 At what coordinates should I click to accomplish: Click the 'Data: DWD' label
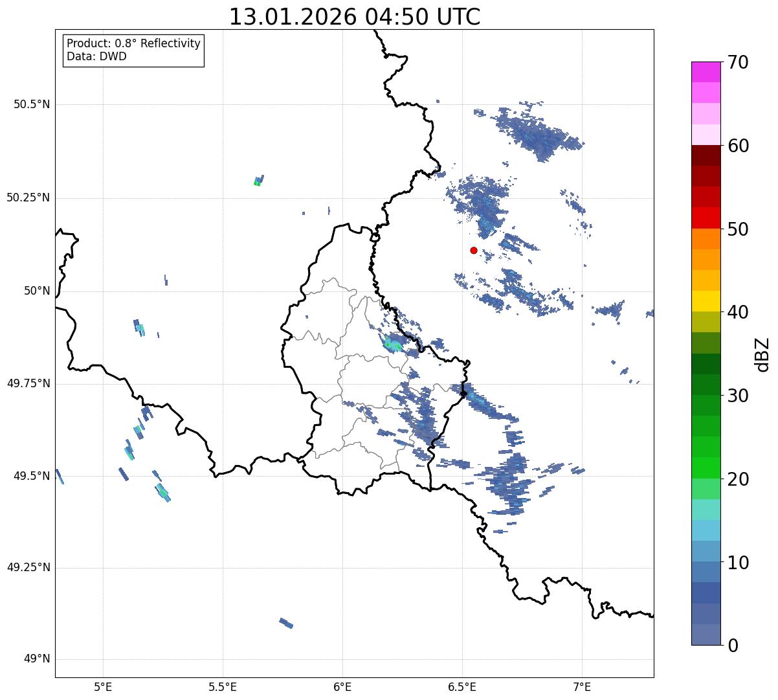click(x=96, y=56)
